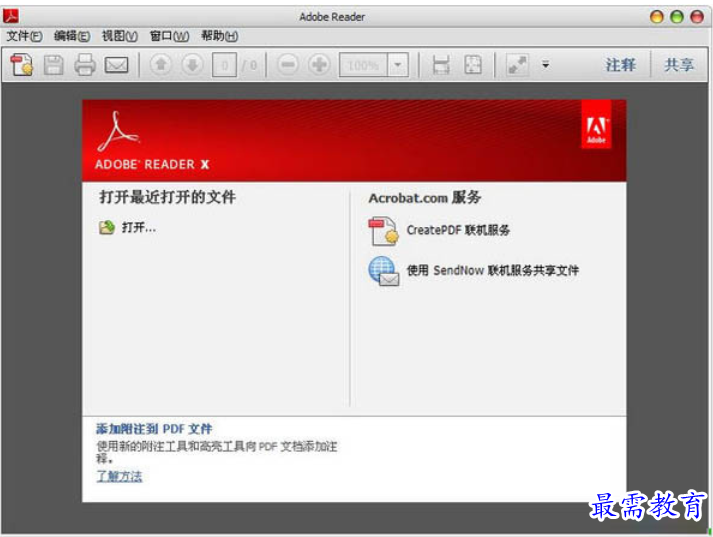
Task: Click the Read Mode expand icon
Action: [517, 65]
